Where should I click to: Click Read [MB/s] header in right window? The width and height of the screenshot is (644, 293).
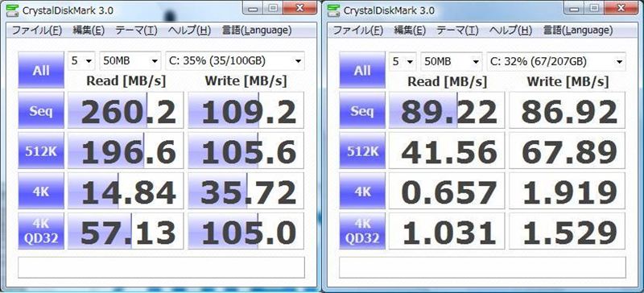coord(447,81)
